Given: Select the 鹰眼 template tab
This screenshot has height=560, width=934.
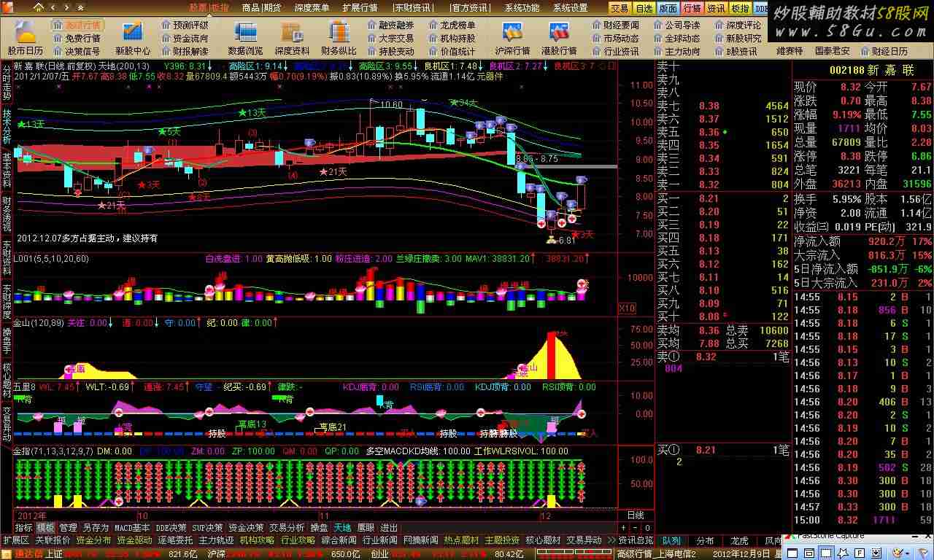Looking at the screenshot, I should pyautogui.click(x=366, y=528).
